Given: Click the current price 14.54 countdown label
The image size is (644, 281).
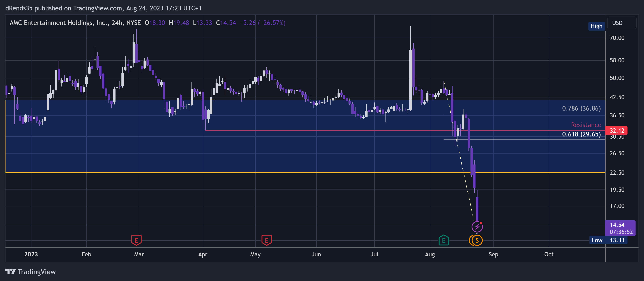Looking at the screenshot, I should point(620,228).
